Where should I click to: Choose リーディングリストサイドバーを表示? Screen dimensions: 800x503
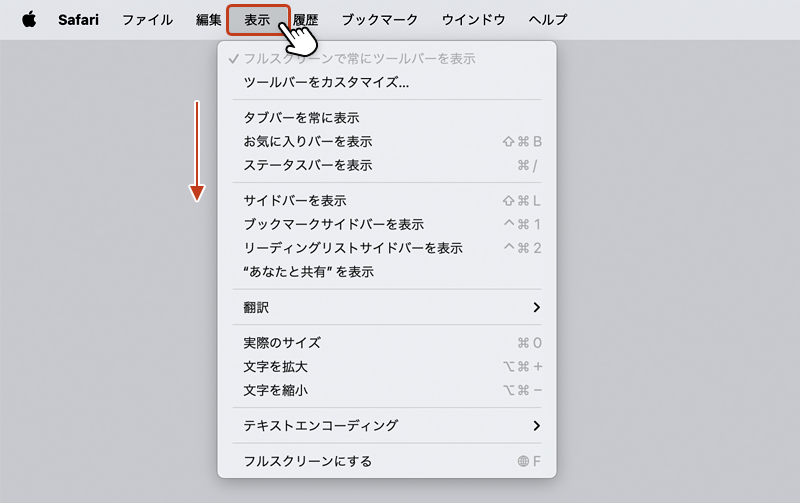click(387, 248)
